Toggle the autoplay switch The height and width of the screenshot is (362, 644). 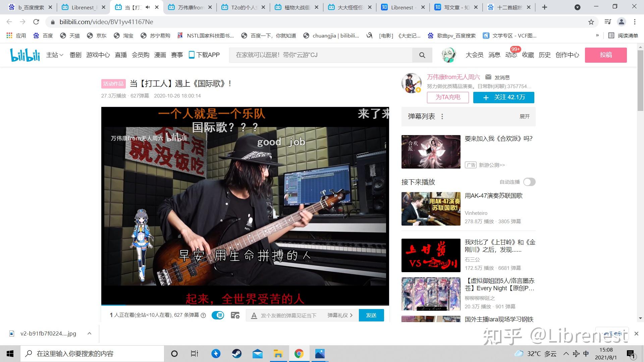529,182
